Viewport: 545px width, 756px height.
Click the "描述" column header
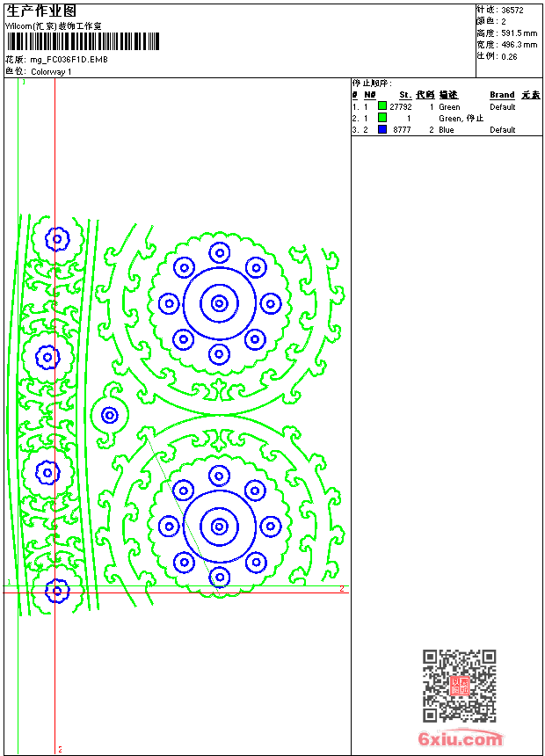[x=448, y=95]
